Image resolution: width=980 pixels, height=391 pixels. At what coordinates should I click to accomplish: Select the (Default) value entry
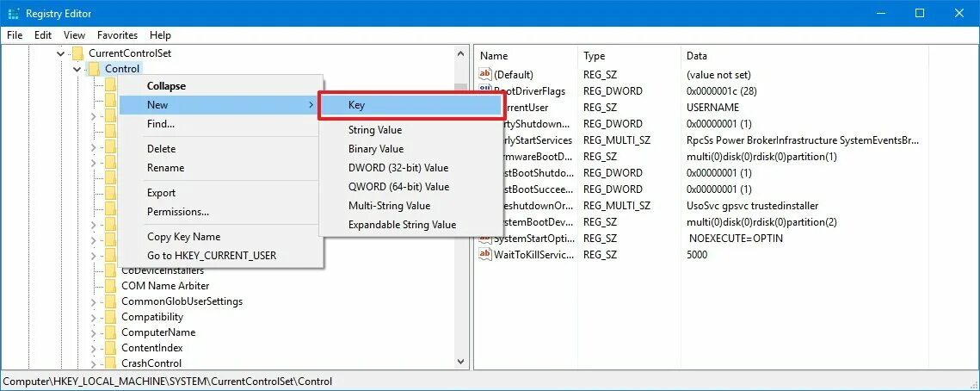513,74
